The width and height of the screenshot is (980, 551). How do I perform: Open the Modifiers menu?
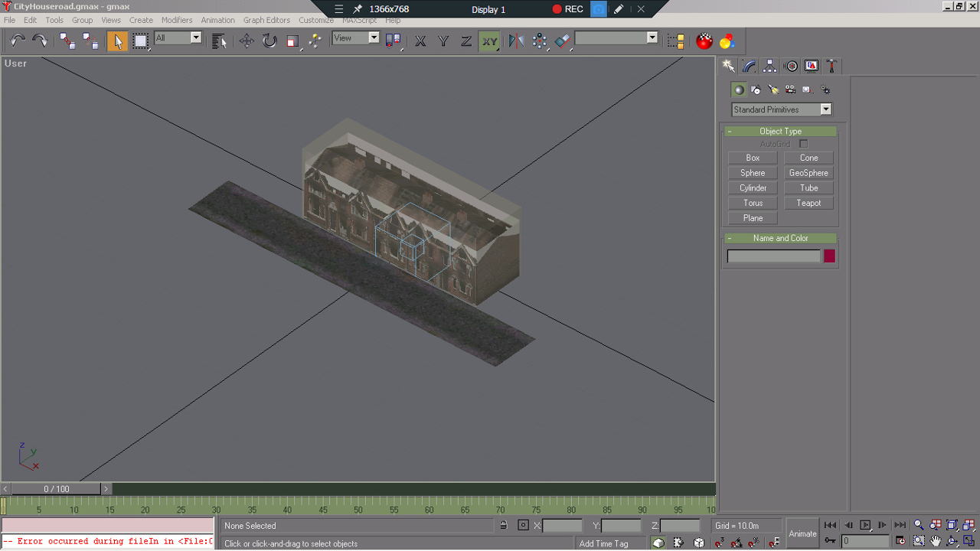177,20
